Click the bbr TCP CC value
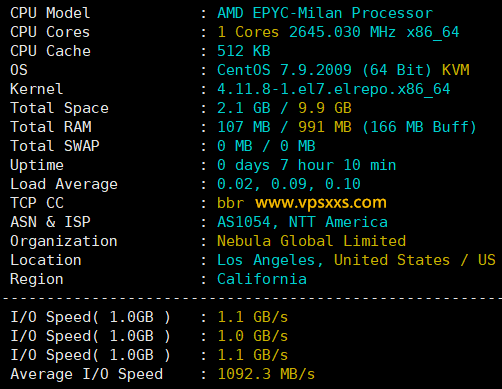502x389 pixels. [x=230, y=203]
